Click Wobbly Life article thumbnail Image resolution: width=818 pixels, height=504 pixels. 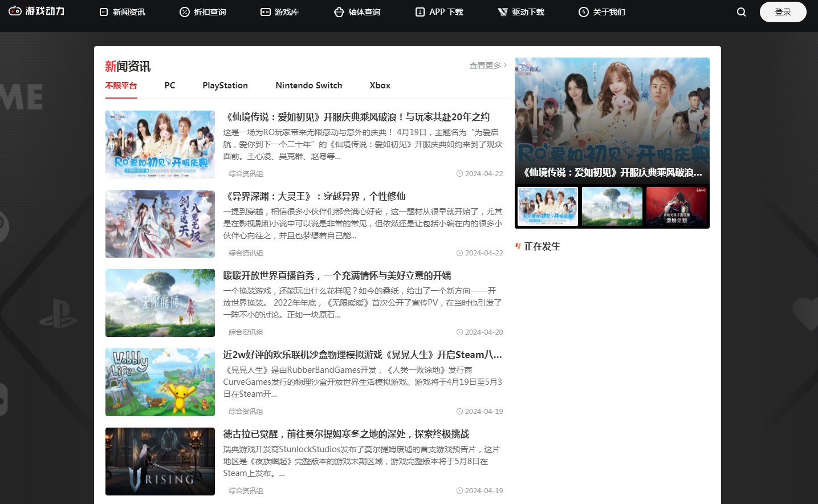tap(160, 382)
